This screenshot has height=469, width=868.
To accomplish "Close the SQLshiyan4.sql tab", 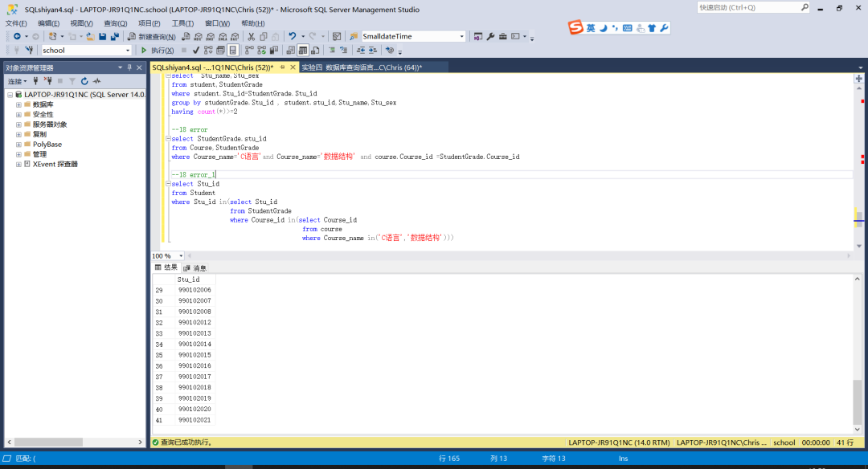I will coord(293,67).
